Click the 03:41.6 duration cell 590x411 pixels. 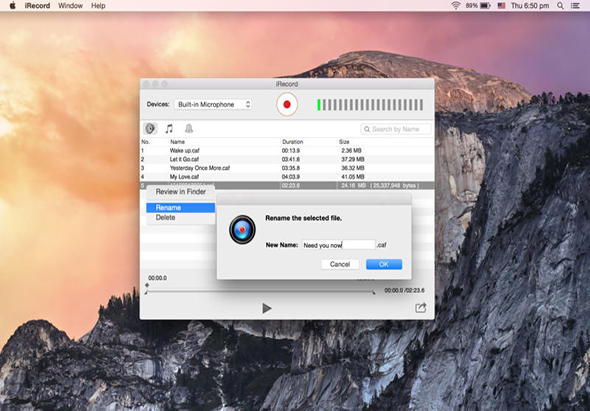click(x=290, y=159)
